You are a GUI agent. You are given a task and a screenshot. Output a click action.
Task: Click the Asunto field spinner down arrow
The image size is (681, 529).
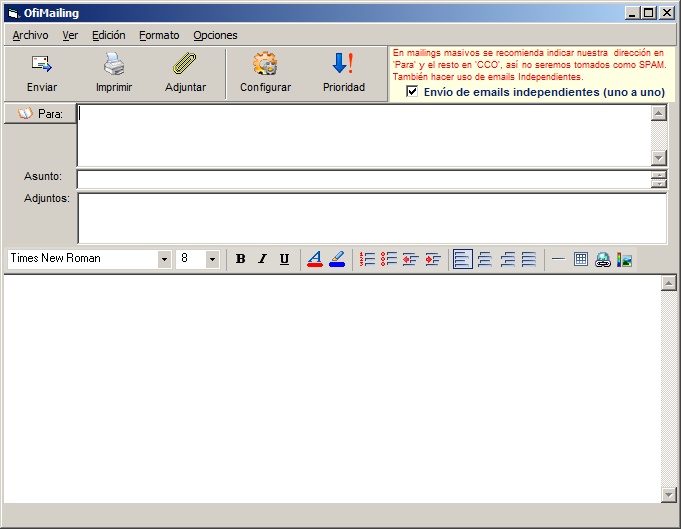click(x=659, y=184)
